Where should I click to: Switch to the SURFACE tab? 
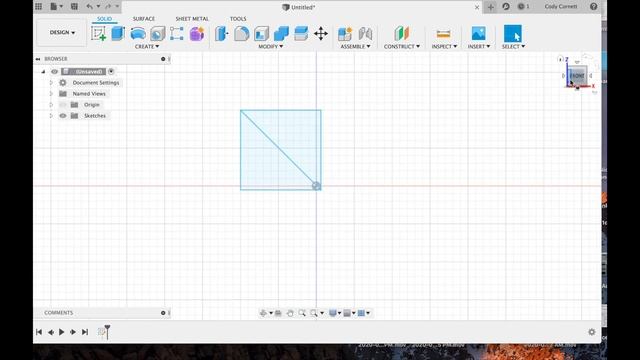pos(144,19)
